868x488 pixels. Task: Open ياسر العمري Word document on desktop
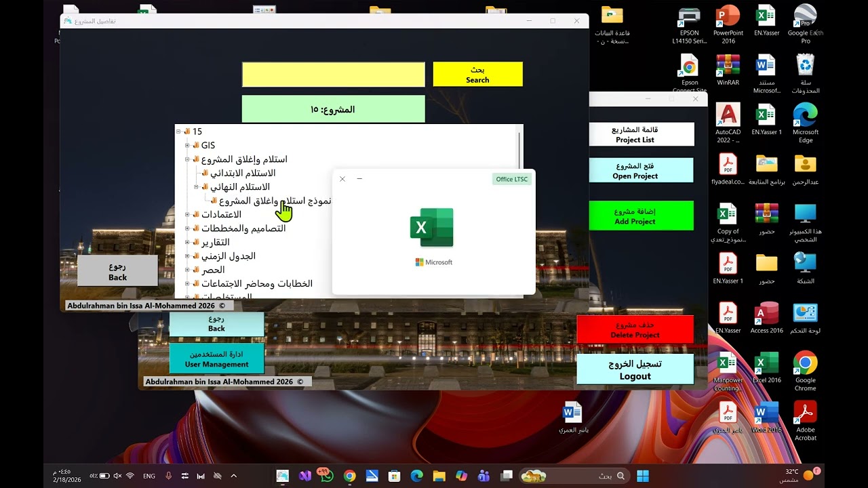573,417
